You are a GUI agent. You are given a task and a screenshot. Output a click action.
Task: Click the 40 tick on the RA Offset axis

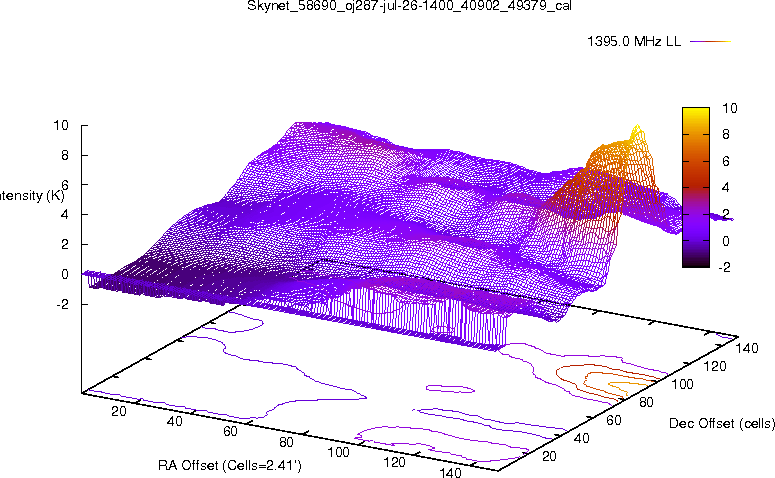(174, 421)
